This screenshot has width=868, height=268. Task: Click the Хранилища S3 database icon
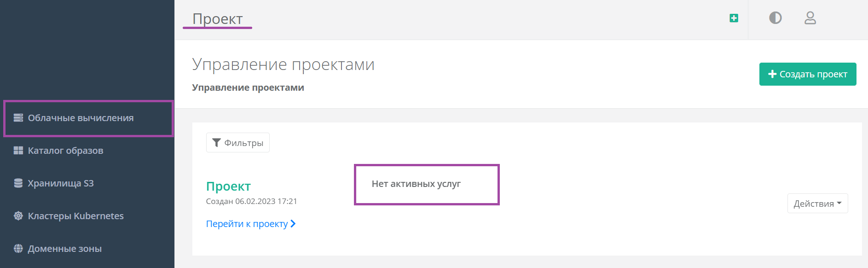pyautogui.click(x=18, y=183)
